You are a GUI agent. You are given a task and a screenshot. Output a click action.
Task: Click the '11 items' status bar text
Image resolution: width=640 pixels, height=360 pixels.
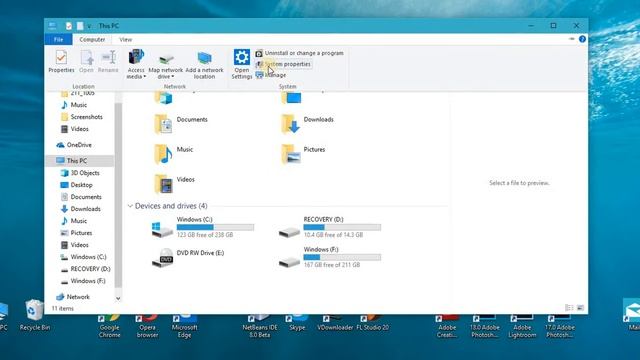tap(63, 309)
